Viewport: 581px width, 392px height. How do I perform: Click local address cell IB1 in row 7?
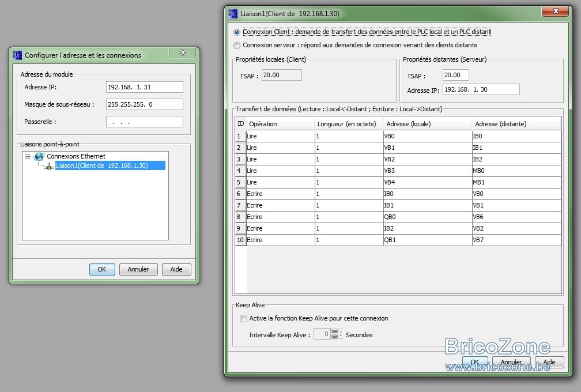tap(427, 205)
